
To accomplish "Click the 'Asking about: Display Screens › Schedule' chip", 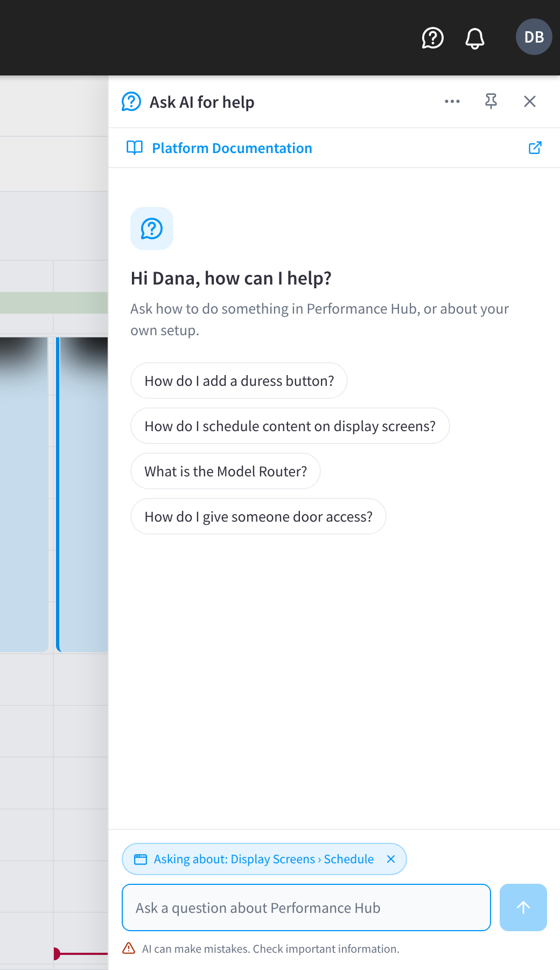I will click(x=263, y=859).
